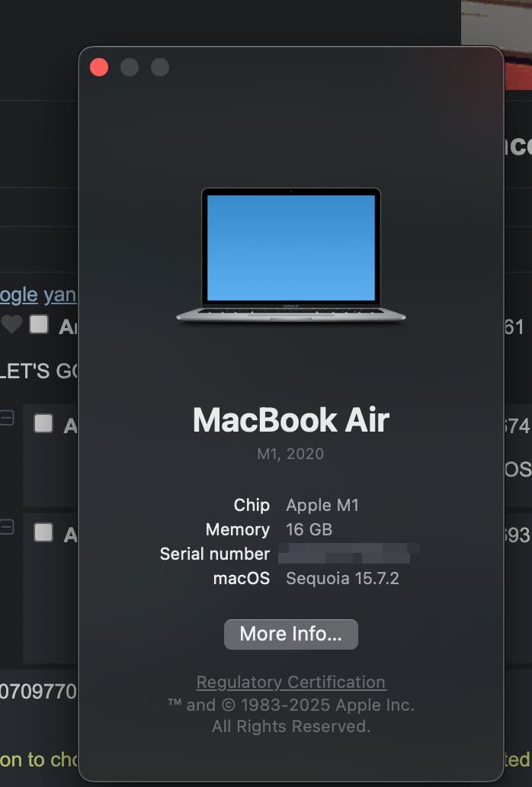Viewport: 532px width, 787px height.
Task: Select the 'Apple M1' chip value
Action: tap(322, 505)
